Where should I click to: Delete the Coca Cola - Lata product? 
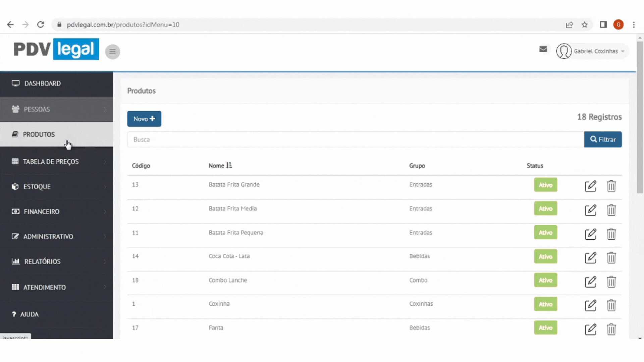pyautogui.click(x=611, y=258)
